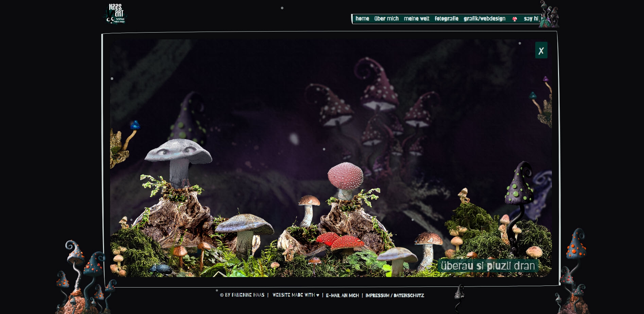Open the grafik/webdesign menu item
Viewport: 644px width, 314px height.
[x=484, y=19]
